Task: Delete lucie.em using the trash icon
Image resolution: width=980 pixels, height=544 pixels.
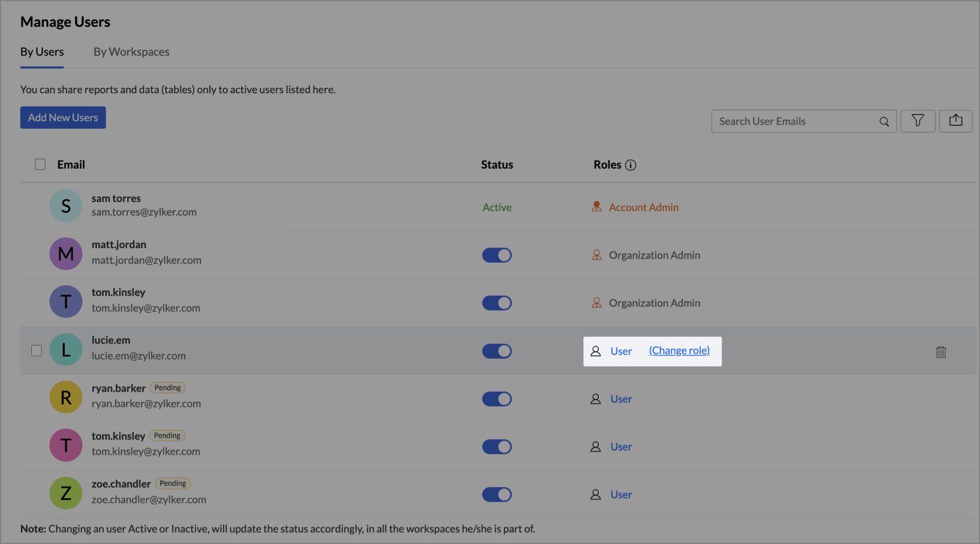Action: pyautogui.click(x=941, y=352)
